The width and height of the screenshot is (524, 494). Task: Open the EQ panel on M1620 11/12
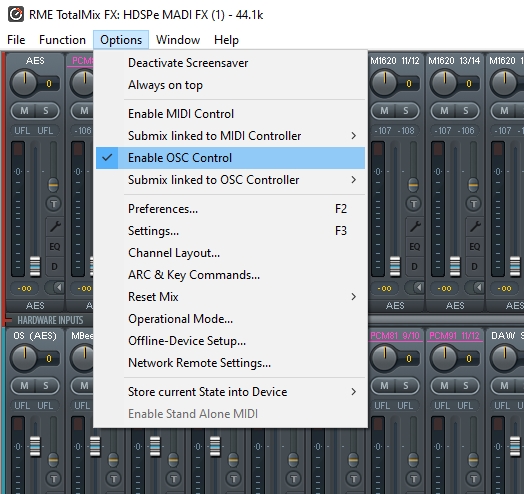[415, 247]
